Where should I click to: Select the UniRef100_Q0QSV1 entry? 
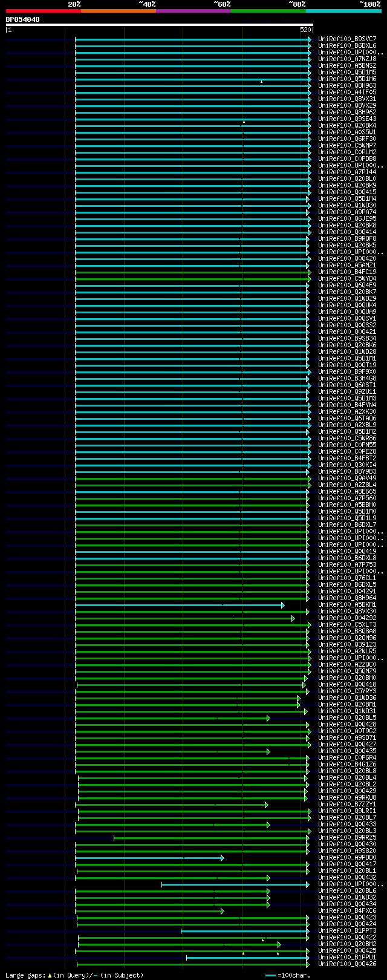(x=347, y=318)
